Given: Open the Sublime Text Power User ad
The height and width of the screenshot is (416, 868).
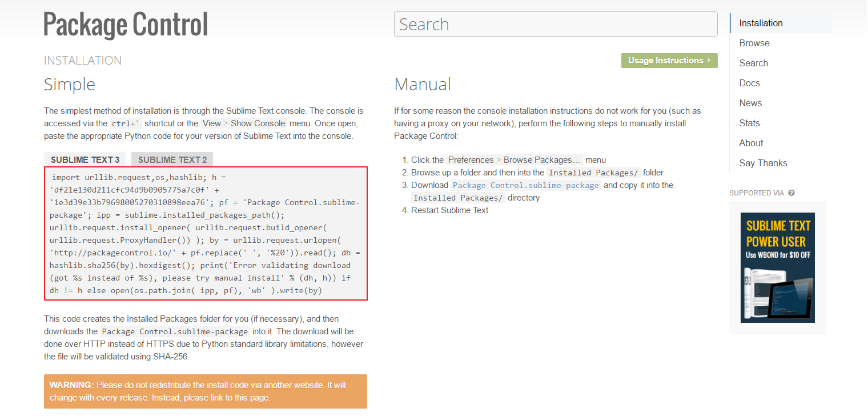Looking at the screenshot, I should (x=778, y=267).
